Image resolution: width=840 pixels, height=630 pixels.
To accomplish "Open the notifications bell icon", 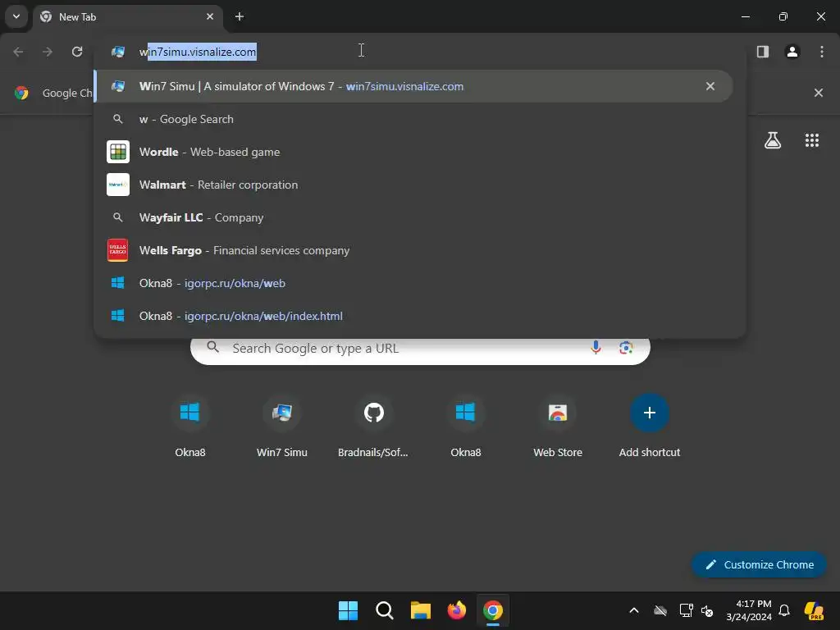I will coord(784,610).
